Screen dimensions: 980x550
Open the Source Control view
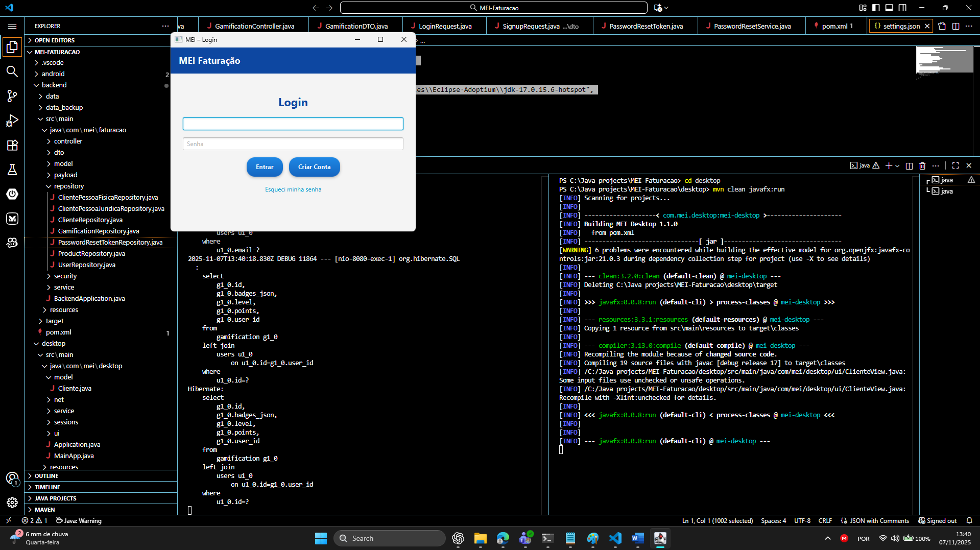12,96
